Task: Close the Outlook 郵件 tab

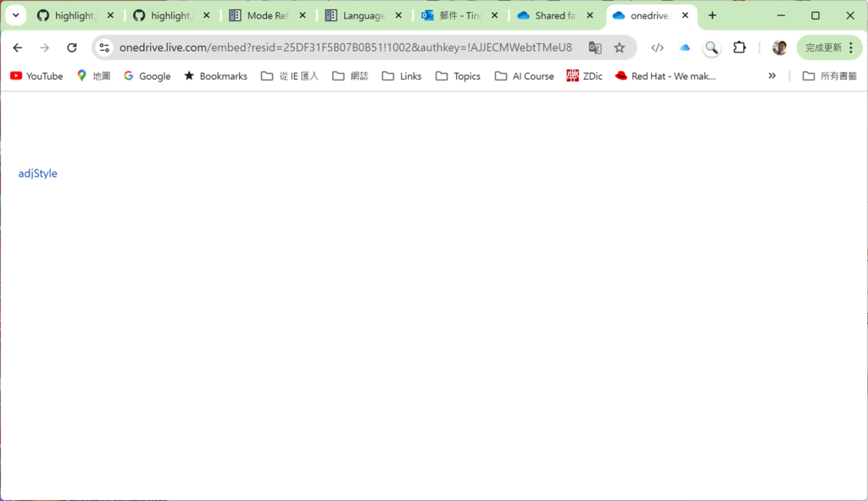Action: (494, 15)
